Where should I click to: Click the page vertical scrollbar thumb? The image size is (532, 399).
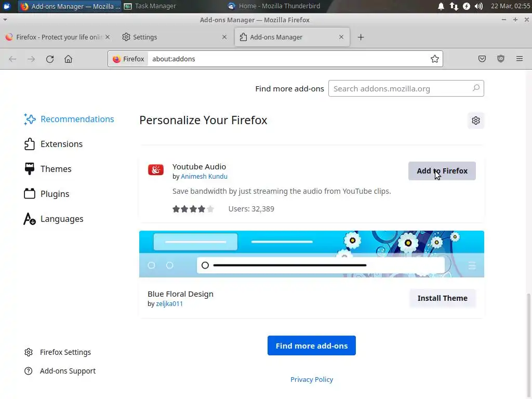point(528,346)
